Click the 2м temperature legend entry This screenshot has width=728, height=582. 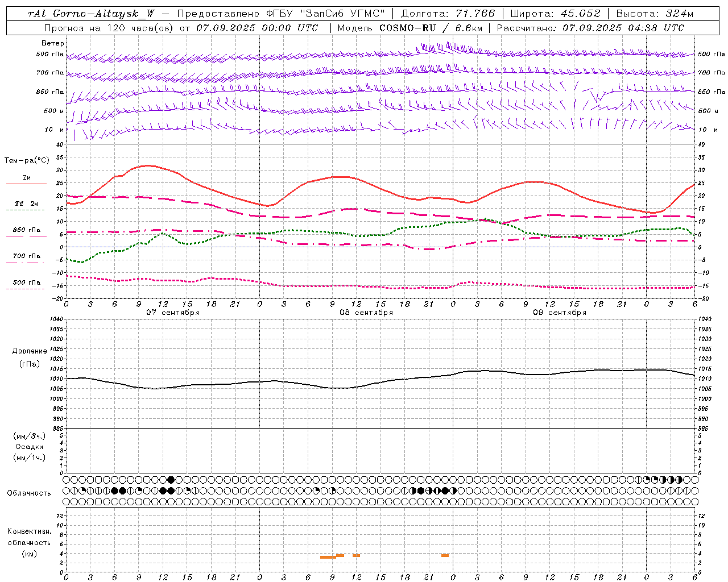[27, 177]
